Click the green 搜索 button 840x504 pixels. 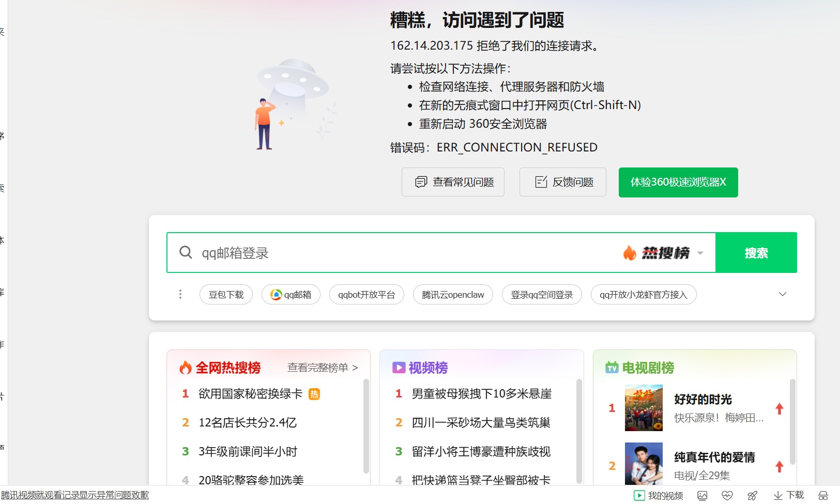[x=756, y=253]
